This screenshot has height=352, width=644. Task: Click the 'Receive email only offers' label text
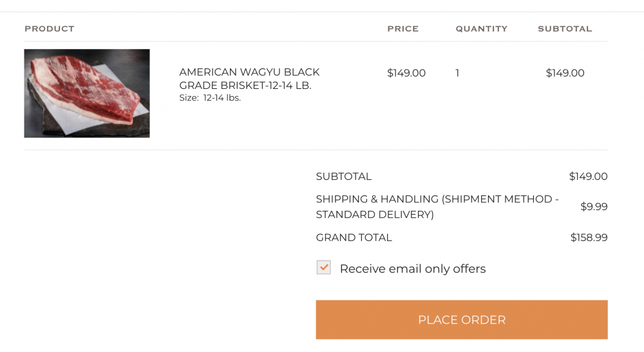412,269
